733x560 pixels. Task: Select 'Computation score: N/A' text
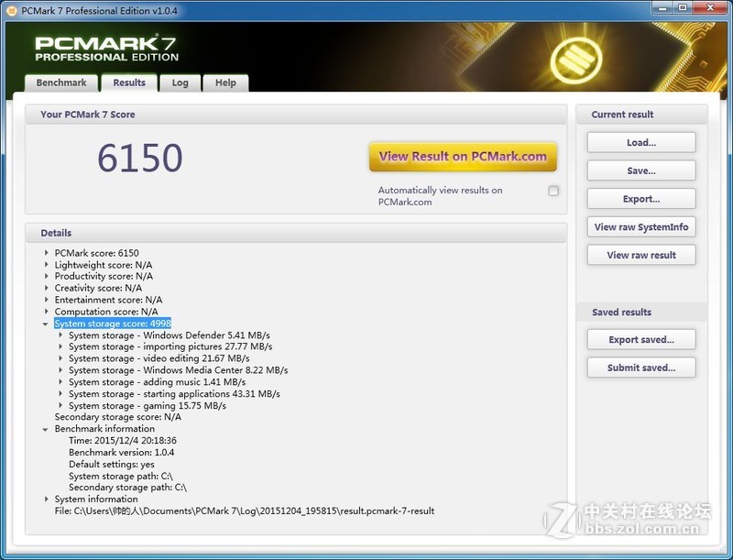click(x=106, y=312)
